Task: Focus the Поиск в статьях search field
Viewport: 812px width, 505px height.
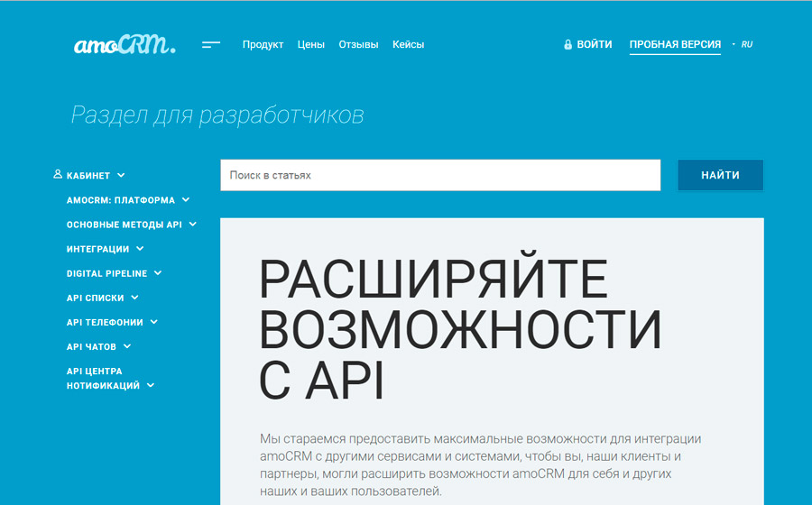Action: [x=440, y=176]
